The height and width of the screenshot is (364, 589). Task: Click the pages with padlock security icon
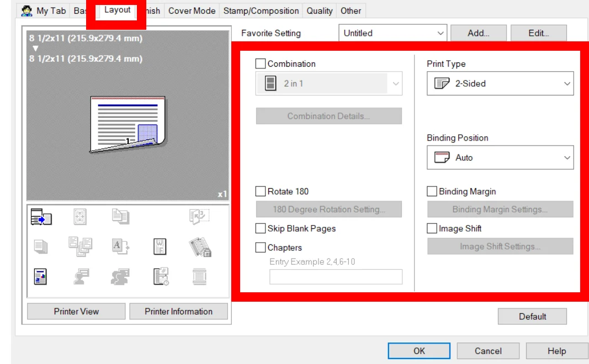[x=200, y=247]
